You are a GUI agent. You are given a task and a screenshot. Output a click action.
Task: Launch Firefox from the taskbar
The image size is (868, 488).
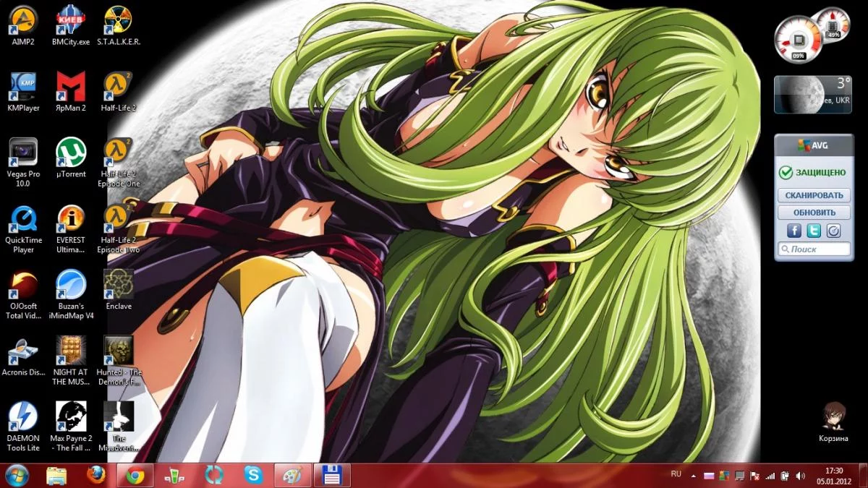(95, 475)
